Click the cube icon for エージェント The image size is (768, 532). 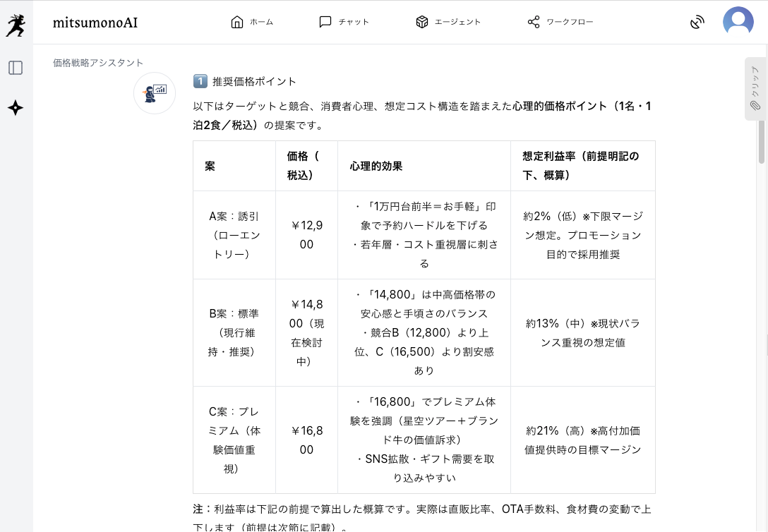[422, 22]
